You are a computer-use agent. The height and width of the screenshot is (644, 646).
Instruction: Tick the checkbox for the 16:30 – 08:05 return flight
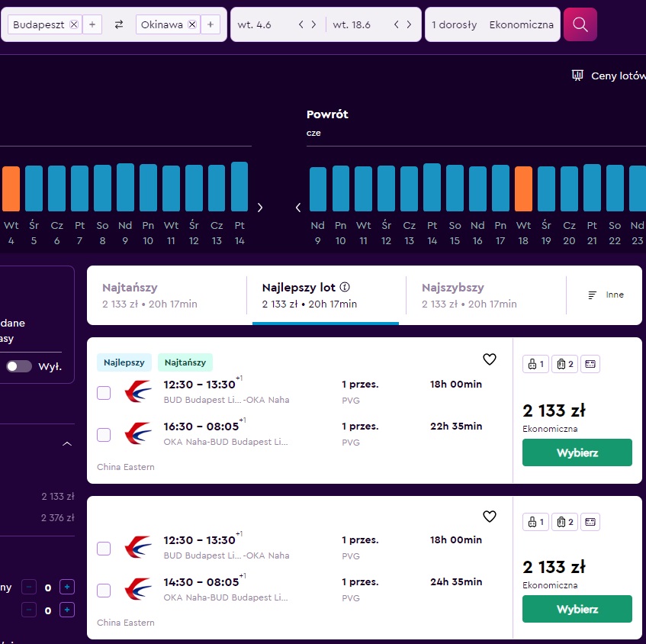104,435
